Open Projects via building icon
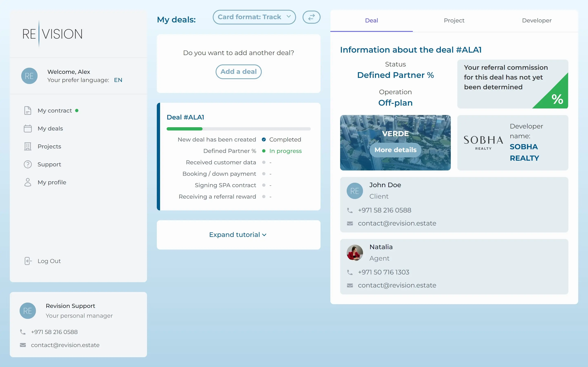Viewport: 588px width, 367px height. pos(28,146)
